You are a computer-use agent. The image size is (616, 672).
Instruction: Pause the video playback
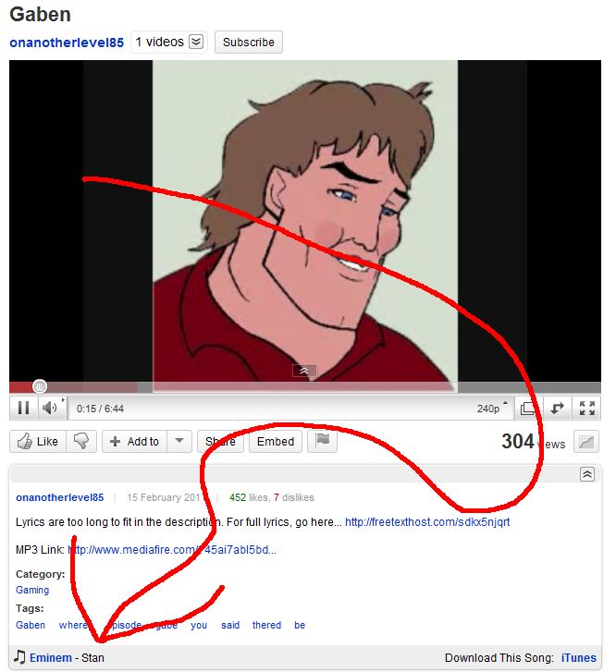pyautogui.click(x=24, y=408)
